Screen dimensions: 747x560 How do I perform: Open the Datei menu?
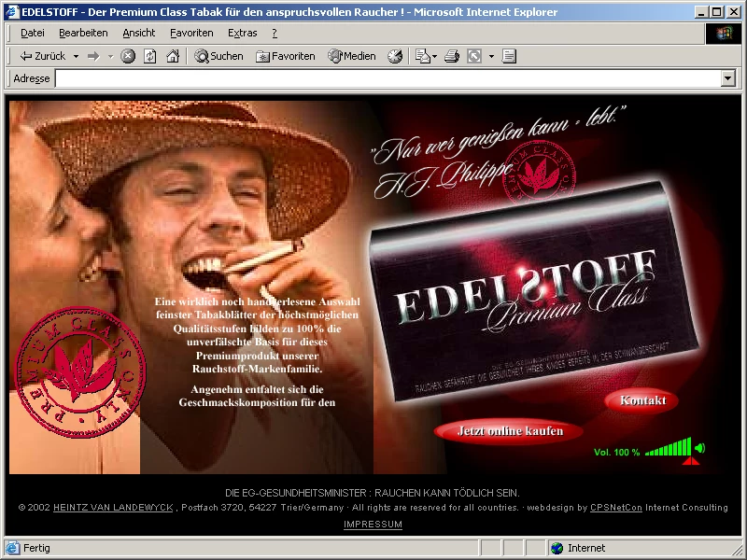[x=33, y=33]
